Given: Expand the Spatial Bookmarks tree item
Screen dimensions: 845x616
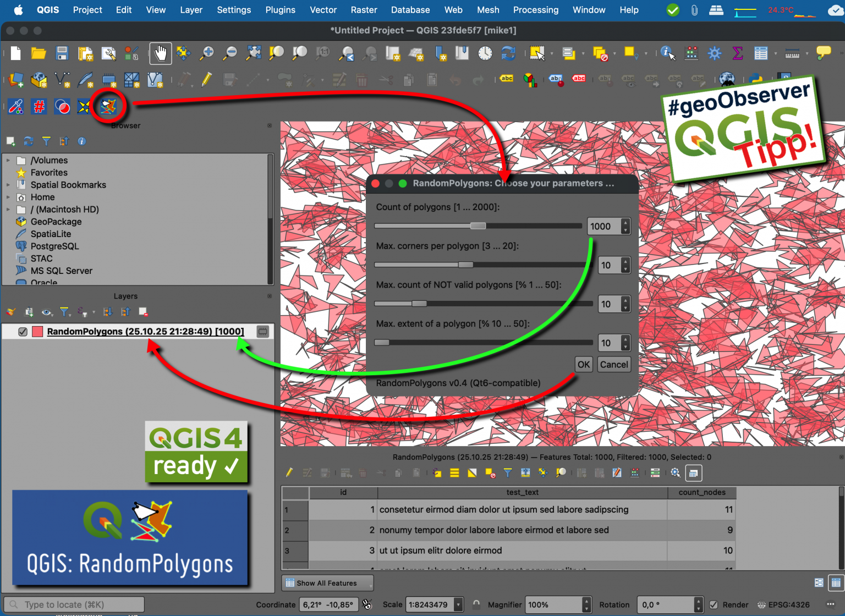Looking at the screenshot, I should [8, 185].
